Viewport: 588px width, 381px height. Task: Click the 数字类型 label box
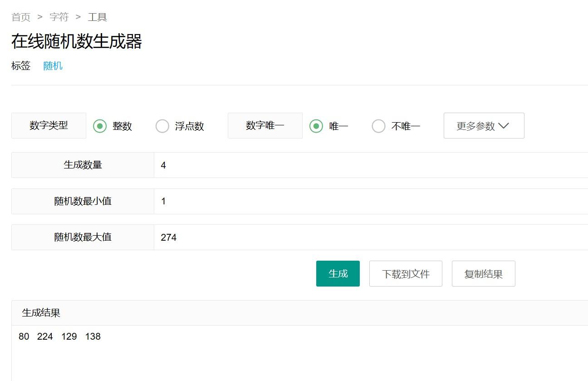(49, 126)
